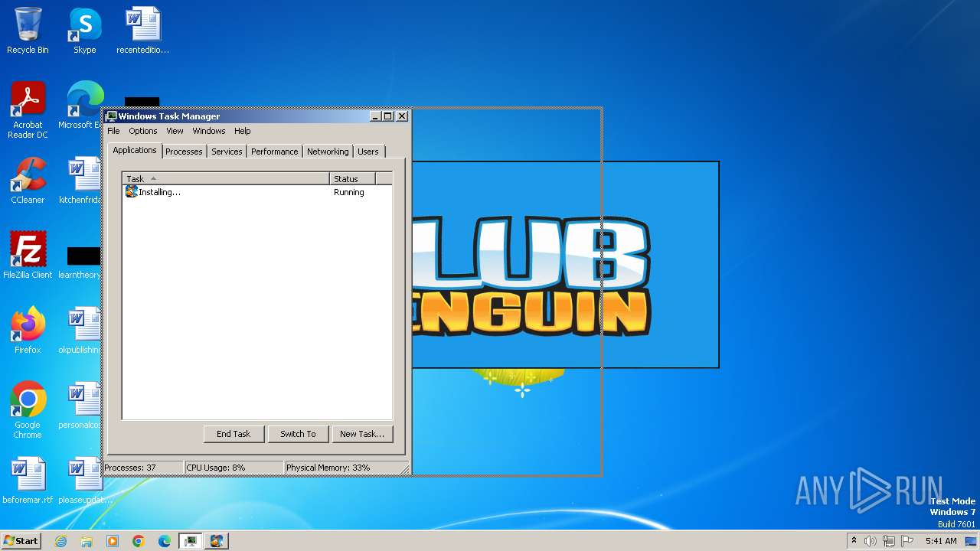Image resolution: width=980 pixels, height=551 pixels.
Task: Click the Task Manager title bar icon
Action: coord(112,116)
